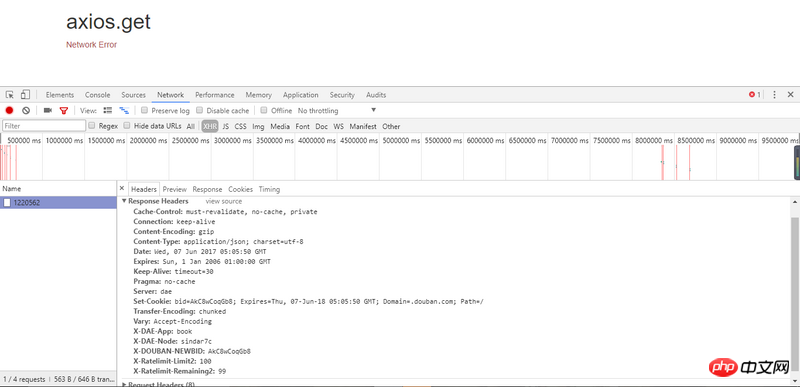This screenshot has width=800, height=387.
Task: Toggle the device toolbar icon
Action: 25,95
